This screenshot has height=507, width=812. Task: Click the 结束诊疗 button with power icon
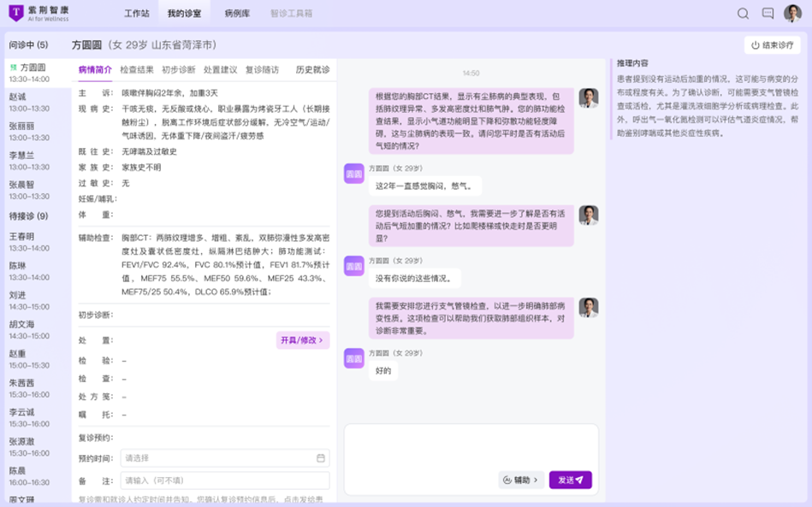click(x=772, y=45)
